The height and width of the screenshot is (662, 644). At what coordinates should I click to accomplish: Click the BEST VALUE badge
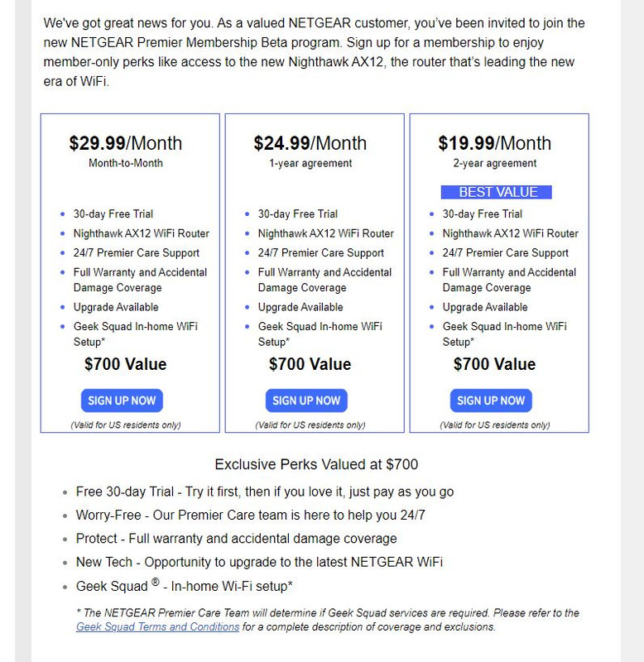coord(498,192)
